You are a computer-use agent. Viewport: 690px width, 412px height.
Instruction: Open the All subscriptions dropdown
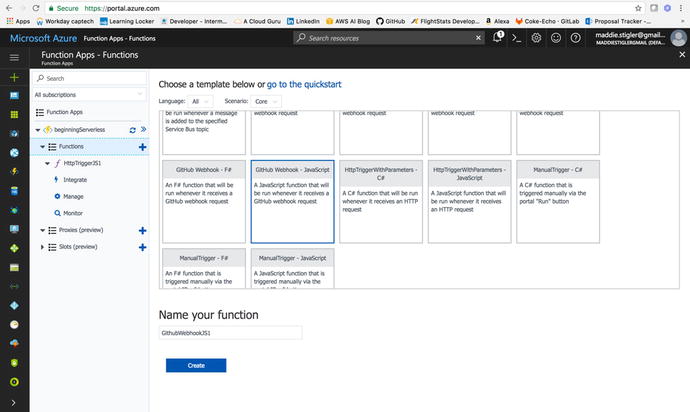click(x=91, y=95)
